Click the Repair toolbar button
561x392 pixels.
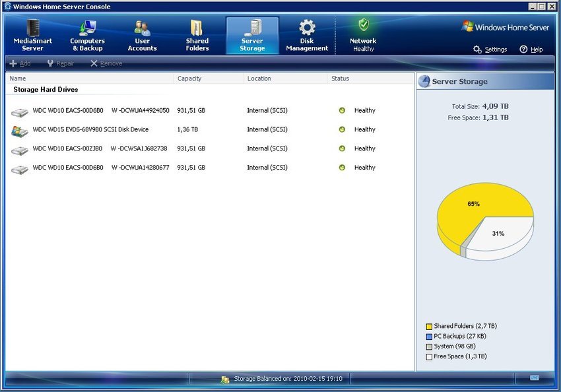(61, 63)
